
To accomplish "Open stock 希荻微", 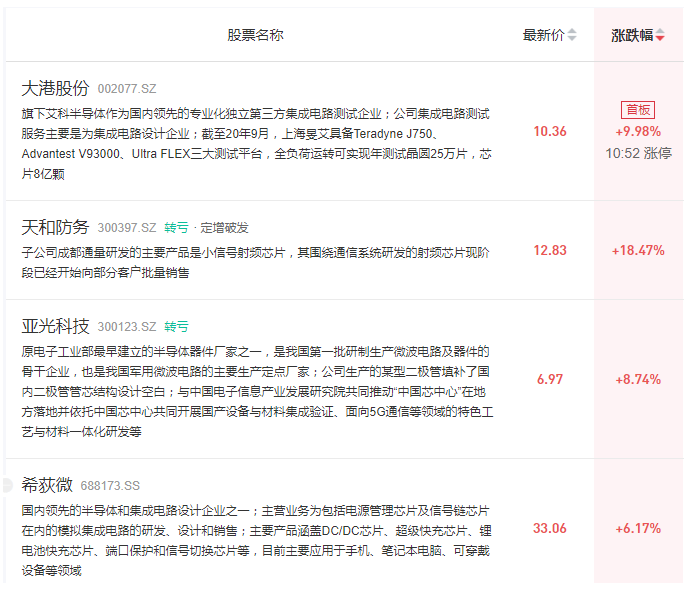I will [47, 485].
